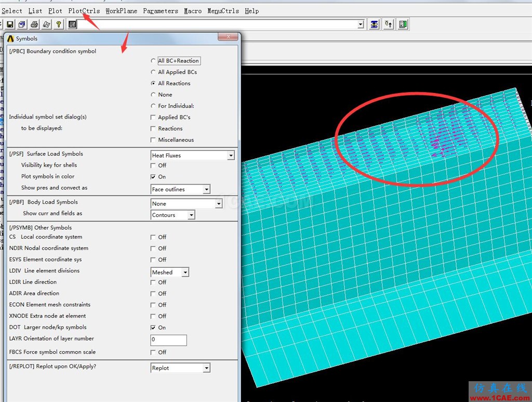Select All BC+Reaction radio button
This screenshot has width=532, height=402.
(153, 61)
